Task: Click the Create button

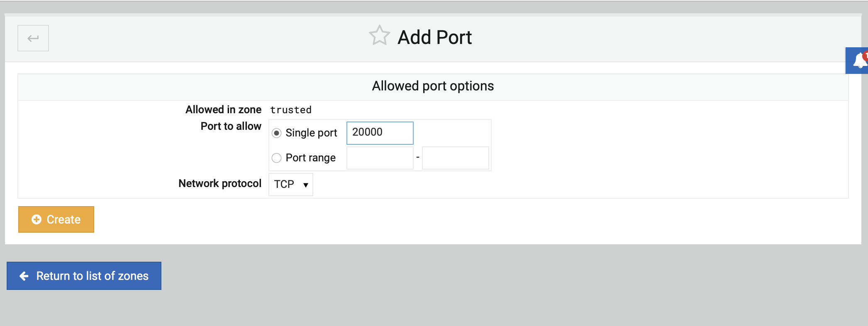Action: 56,219
